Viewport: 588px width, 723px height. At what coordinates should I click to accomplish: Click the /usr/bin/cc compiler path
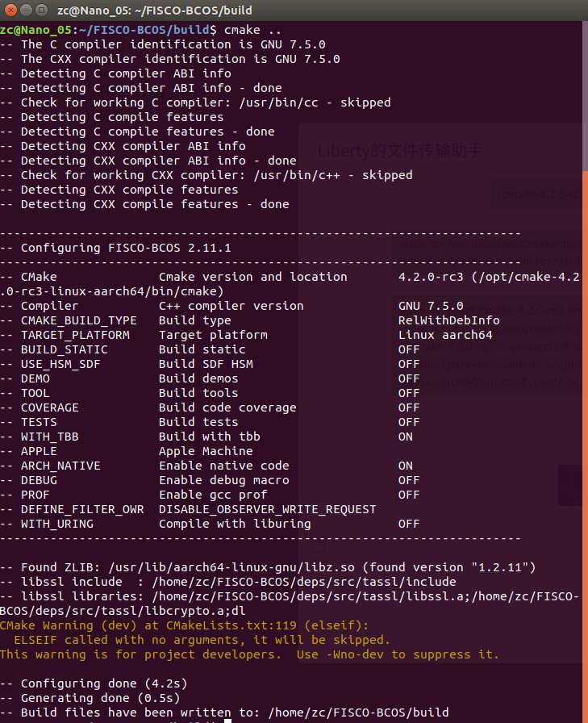click(x=279, y=102)
